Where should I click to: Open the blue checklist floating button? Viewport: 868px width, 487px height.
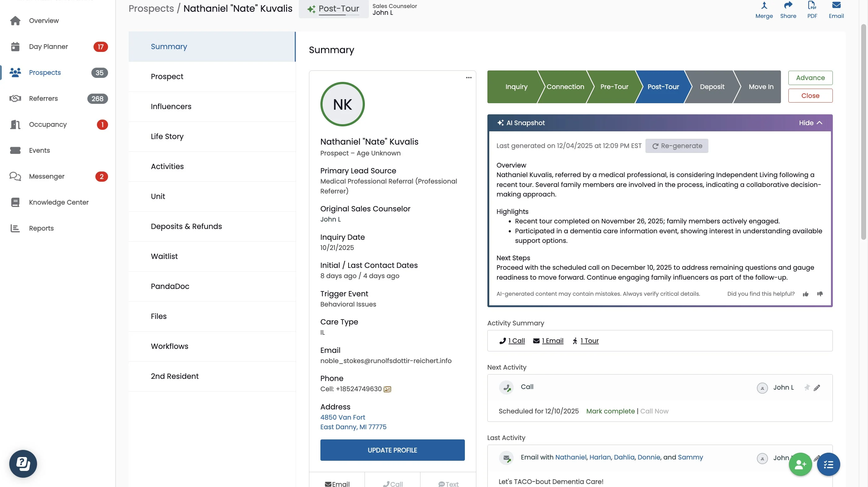click(x=828, y=464)
